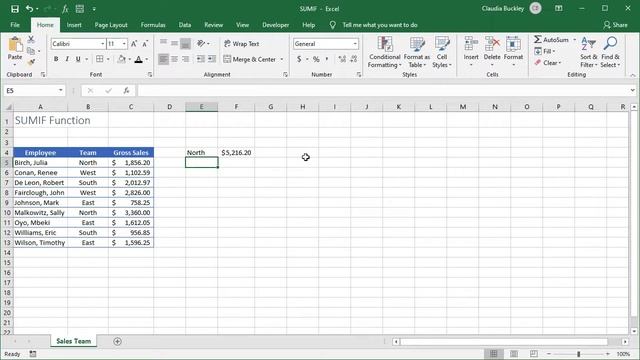Toggle Align Left

click(x=163, y=59)
